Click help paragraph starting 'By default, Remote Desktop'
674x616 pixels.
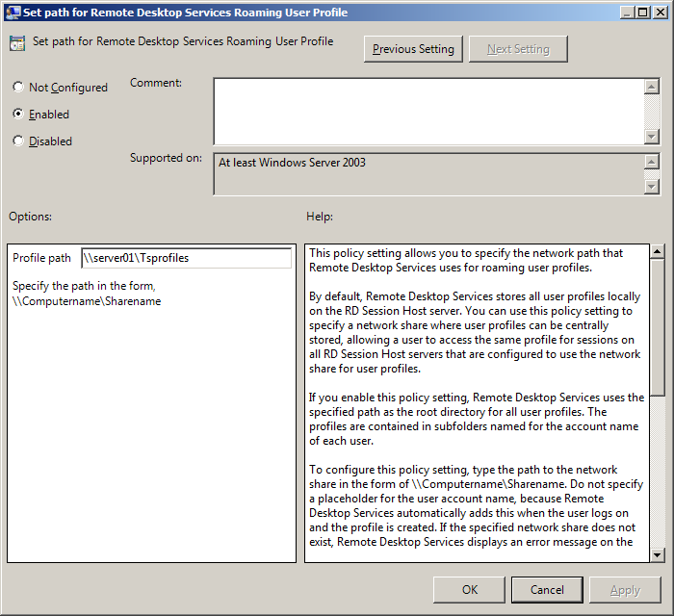click(475, 332)
